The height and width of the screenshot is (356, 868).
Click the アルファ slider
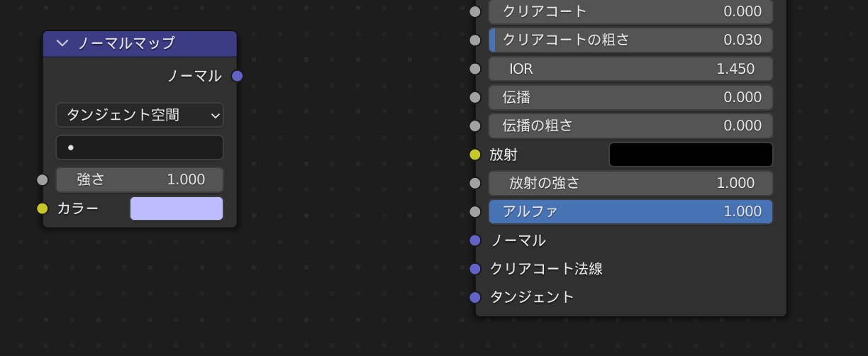click(x=630, y=211)
